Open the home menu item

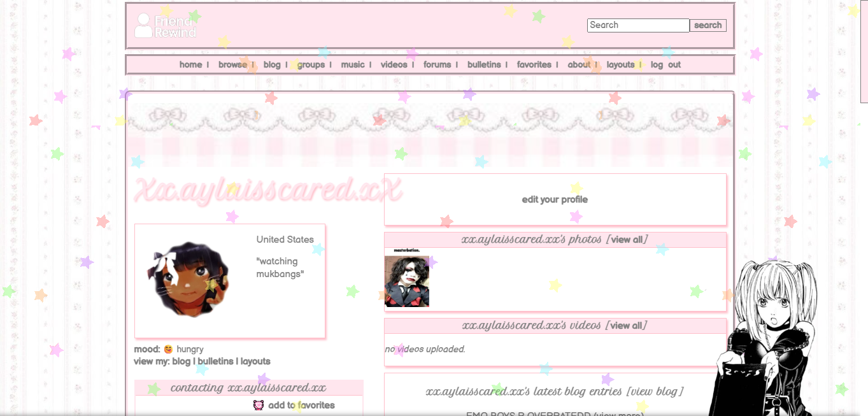(x=190, y=64)
